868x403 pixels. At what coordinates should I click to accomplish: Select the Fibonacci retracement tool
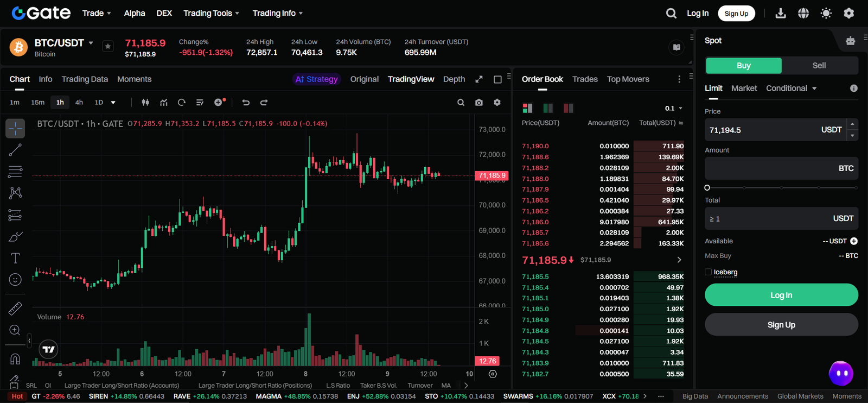pyautogui.click(x=15, y=172)
